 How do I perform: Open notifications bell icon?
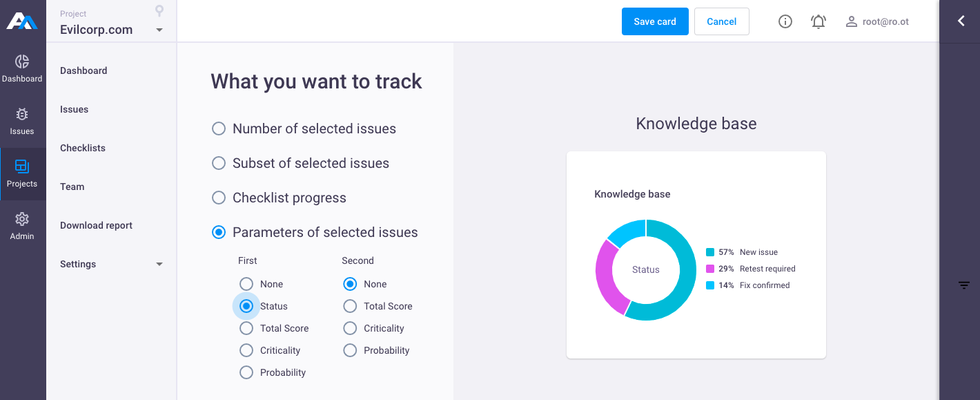click(x=819, y=21)
